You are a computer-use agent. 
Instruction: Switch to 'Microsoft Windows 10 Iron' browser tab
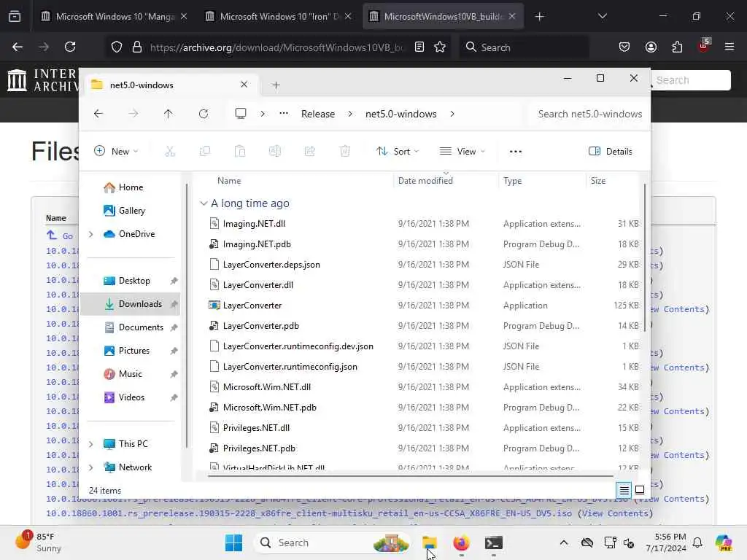point(279,16)
